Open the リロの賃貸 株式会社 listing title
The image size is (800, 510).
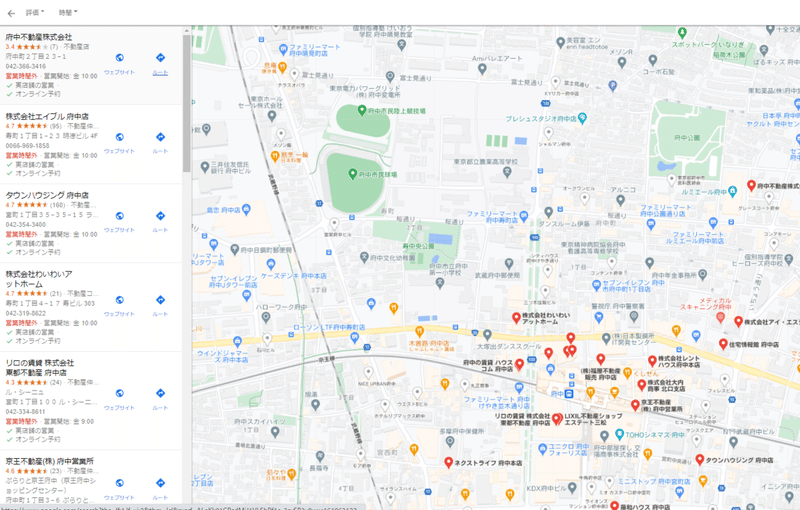(x=40, y=368)
